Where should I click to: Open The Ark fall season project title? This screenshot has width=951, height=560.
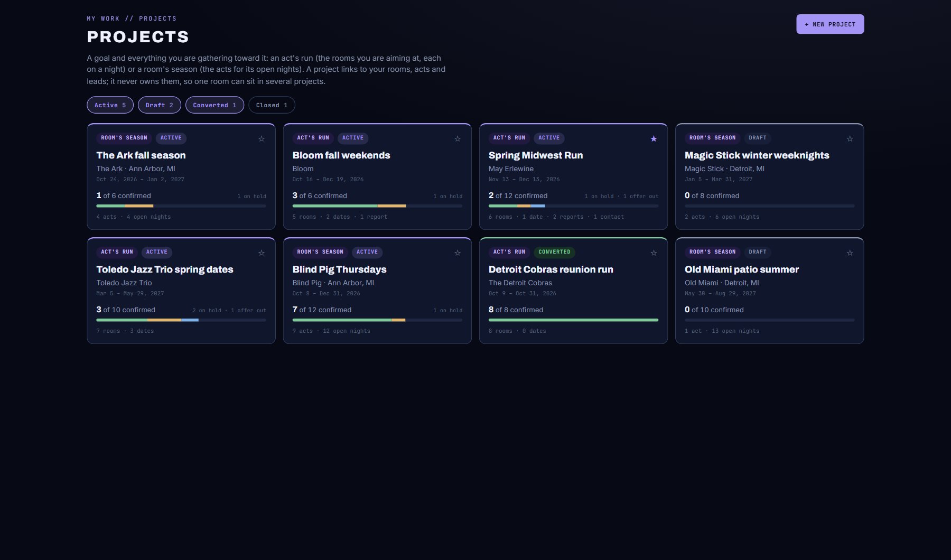[x=141, y=155]
